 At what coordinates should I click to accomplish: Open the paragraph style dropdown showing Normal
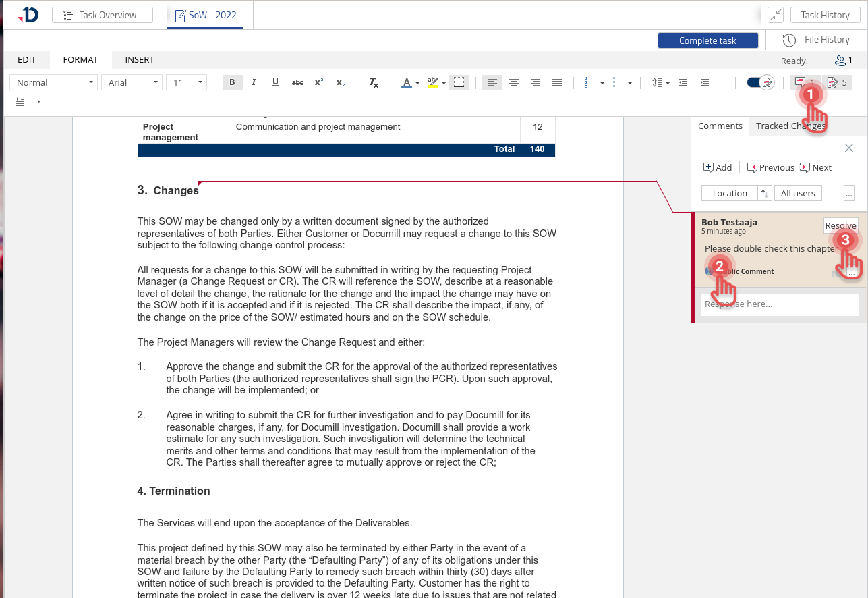pyautogui.click(x=54, y=82)
